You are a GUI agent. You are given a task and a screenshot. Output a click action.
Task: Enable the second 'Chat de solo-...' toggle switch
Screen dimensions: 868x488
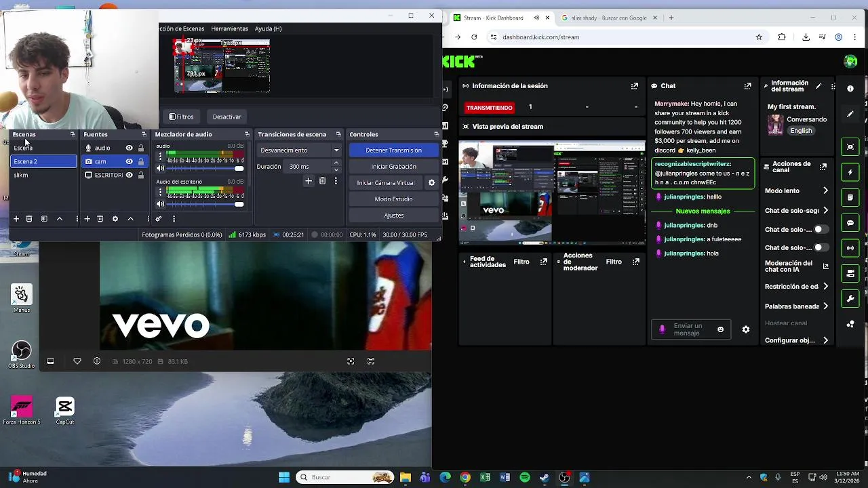tap(821, 247)
